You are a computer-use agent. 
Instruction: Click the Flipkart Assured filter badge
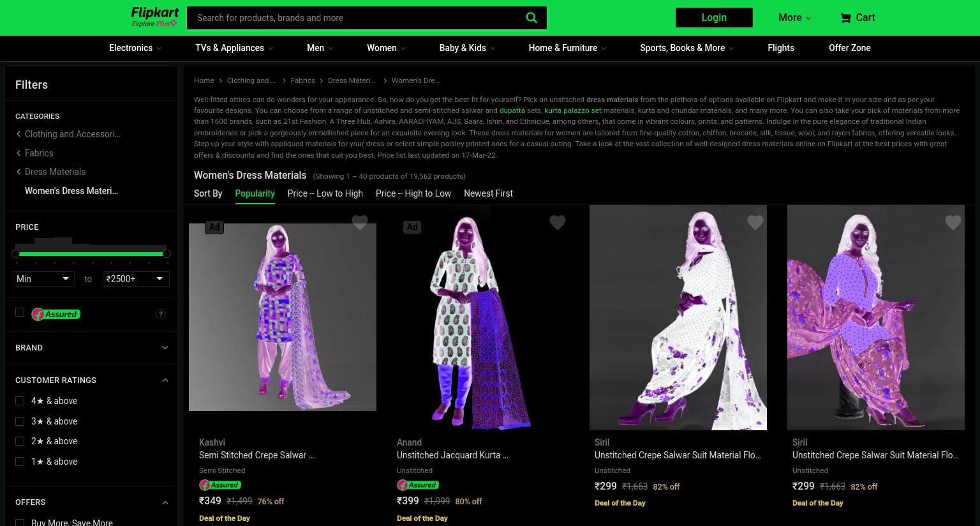coord(56,314)
